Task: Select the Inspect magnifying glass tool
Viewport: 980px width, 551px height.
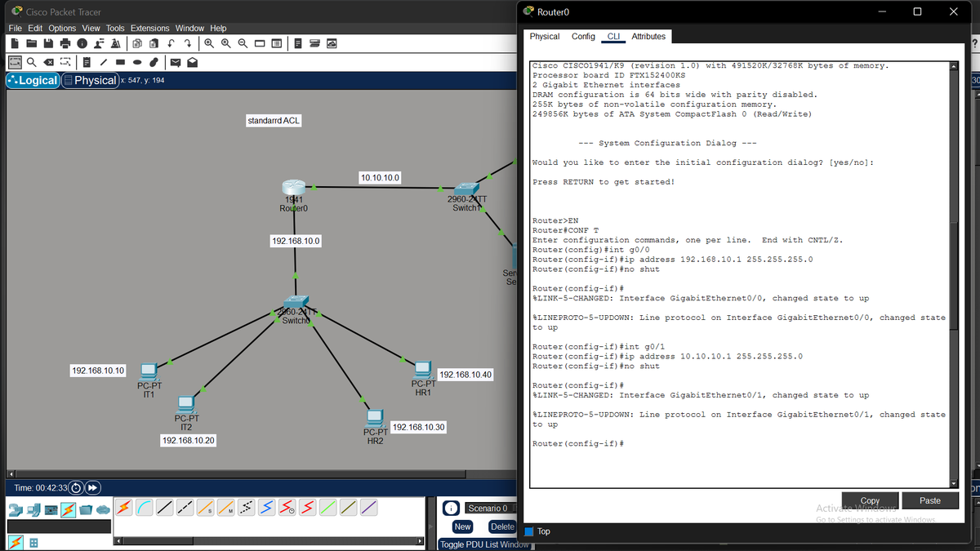Action: (x=31, y=63)
